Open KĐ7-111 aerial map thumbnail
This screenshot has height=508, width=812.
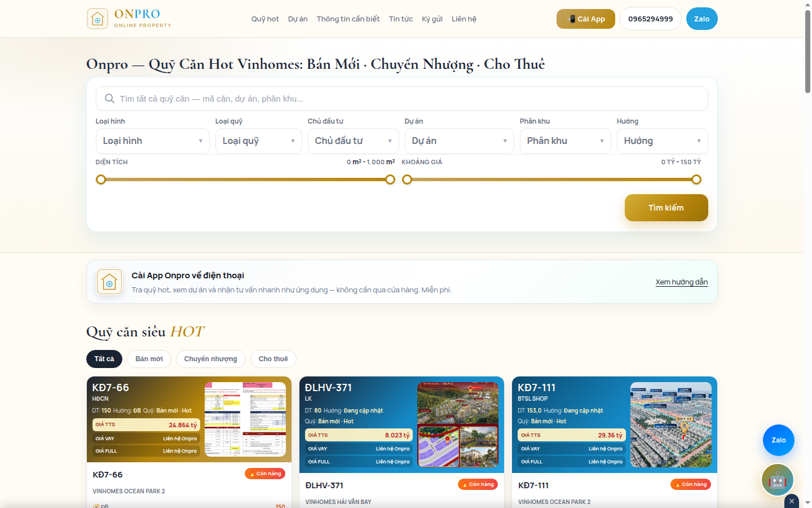pyautogui.click(x=671, y=424)
